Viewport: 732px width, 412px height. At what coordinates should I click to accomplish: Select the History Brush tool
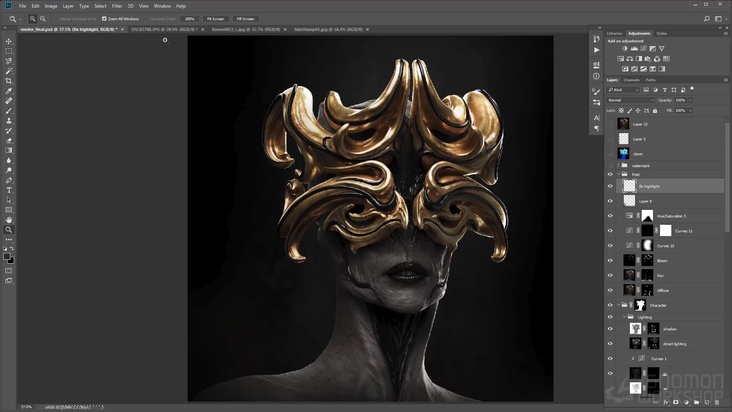coord(9,131)
